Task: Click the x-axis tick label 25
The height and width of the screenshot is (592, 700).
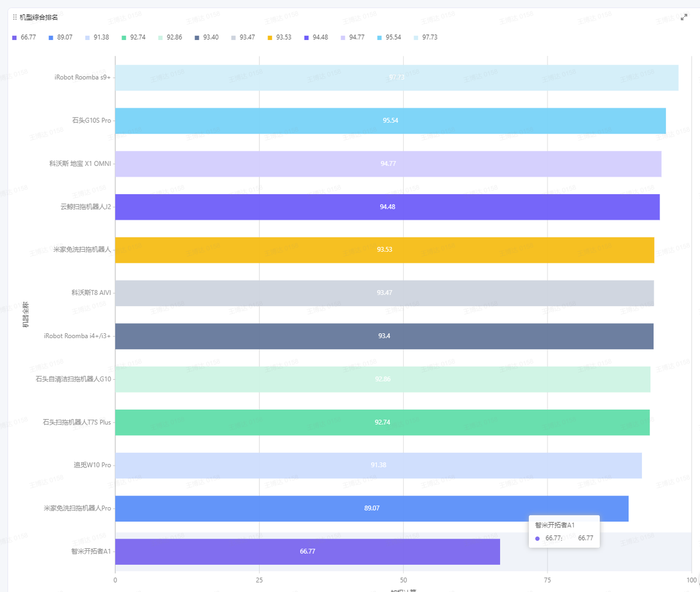Action: [x=259, y=580]
